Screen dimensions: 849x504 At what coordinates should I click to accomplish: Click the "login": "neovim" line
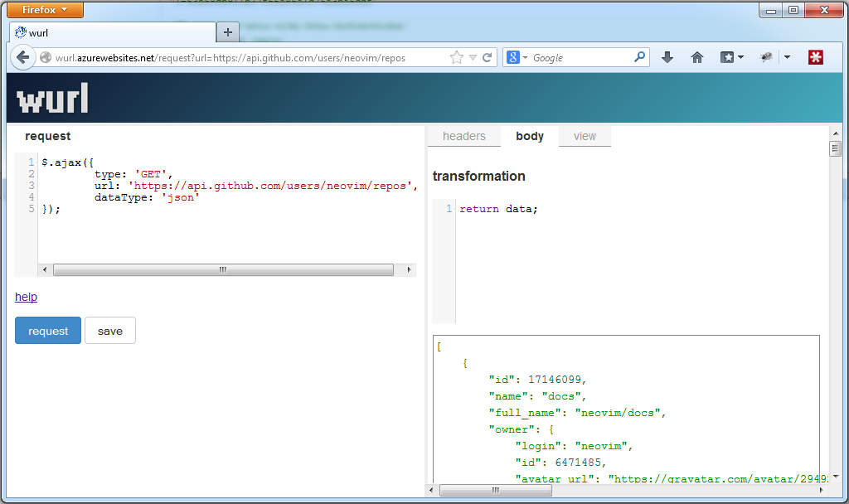574,446
